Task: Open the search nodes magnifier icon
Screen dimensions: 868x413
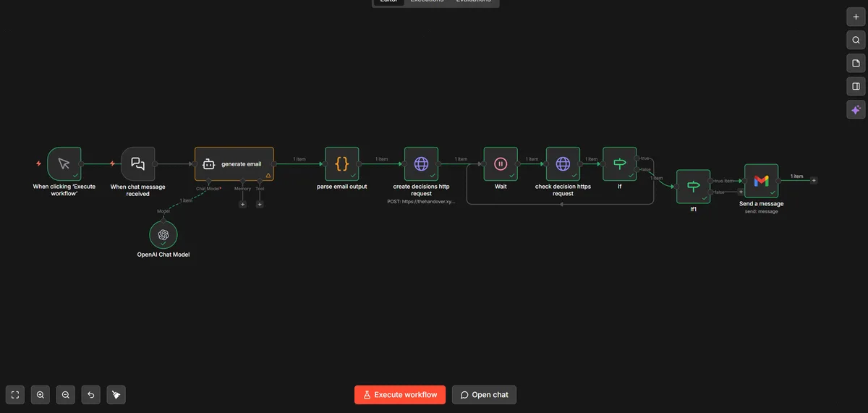Action: click(856, 40)
